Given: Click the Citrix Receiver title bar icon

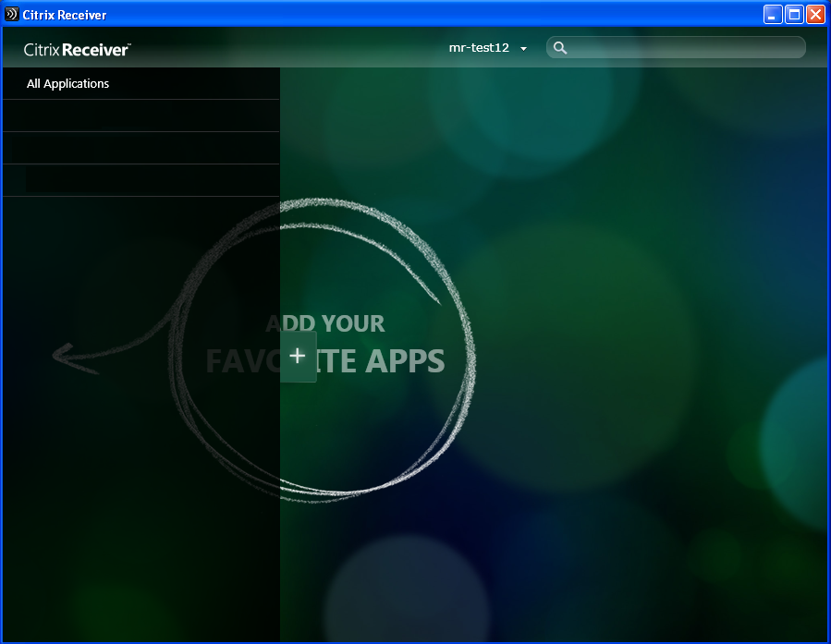Looking at the screenshot, I should [12, 14].
